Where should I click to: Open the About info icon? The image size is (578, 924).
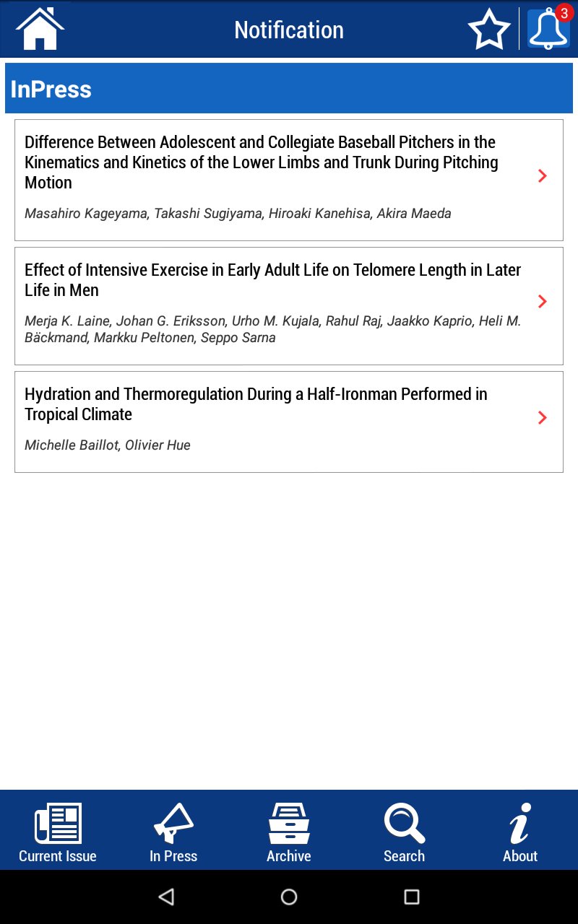[520, 823]
